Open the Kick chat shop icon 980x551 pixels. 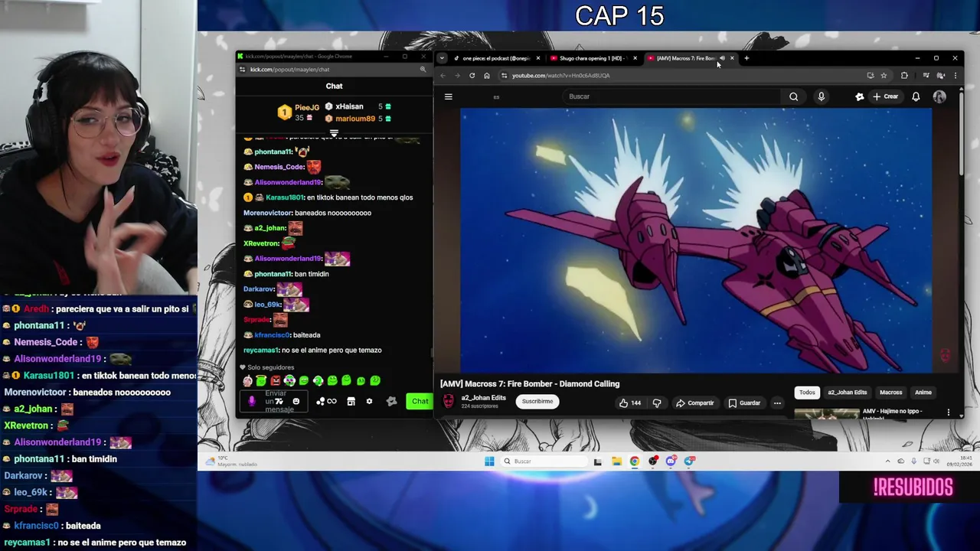click(351, 401)
